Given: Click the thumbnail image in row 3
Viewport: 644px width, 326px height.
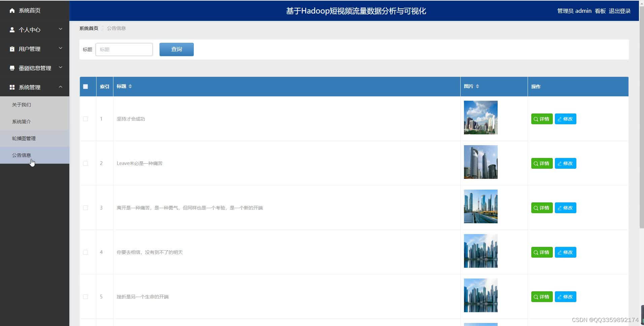Looking at the screenshot, I should click(480, 206).
